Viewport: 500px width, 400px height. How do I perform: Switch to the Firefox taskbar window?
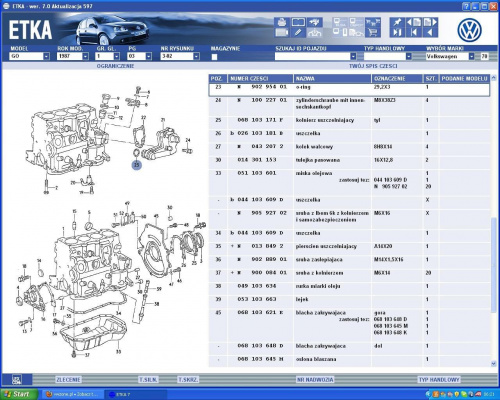(x=73, y=394)
